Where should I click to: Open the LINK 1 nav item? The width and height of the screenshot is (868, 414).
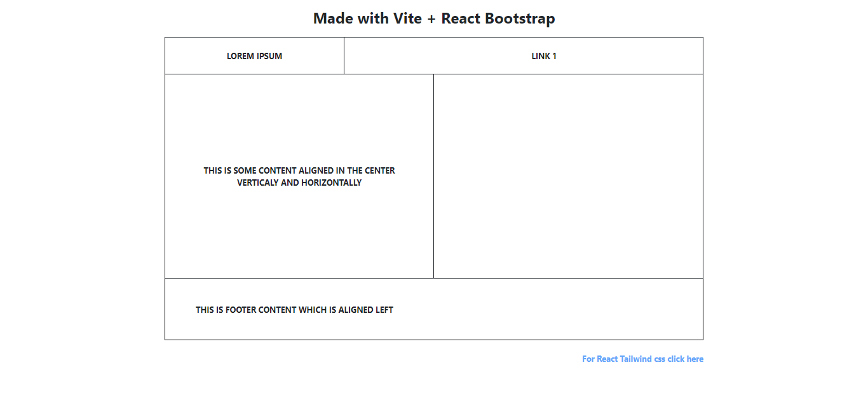(544, 56)
